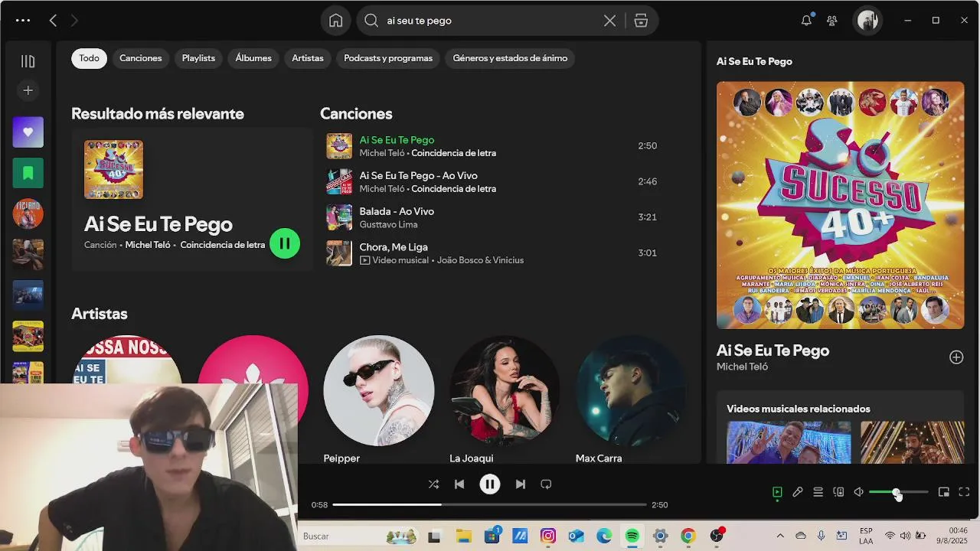
Task: Open Google Chrome from the taskbar
Action: point(688,536)
